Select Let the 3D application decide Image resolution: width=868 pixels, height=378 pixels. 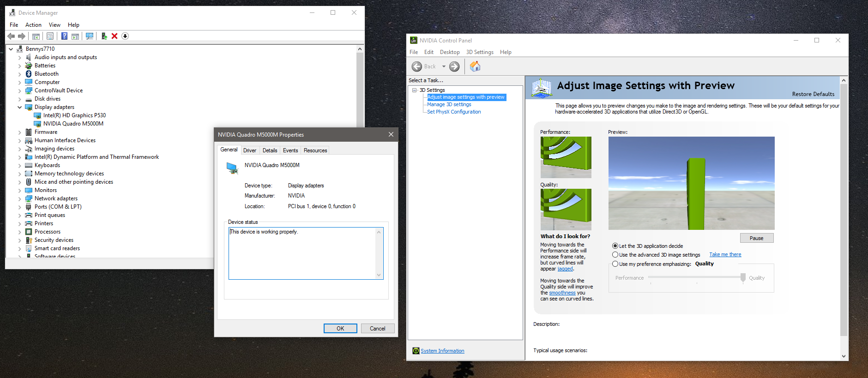[x=615, y=246]
